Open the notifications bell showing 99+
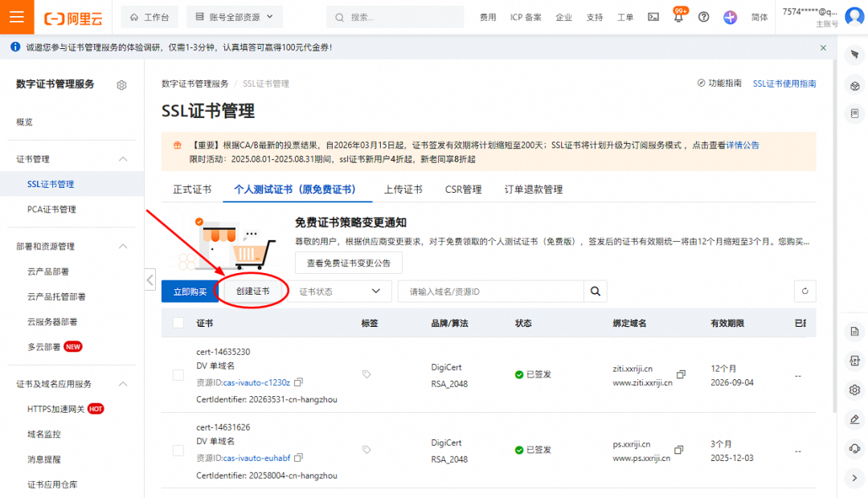This screenshot has width=868, height=498. pos(678,17)
